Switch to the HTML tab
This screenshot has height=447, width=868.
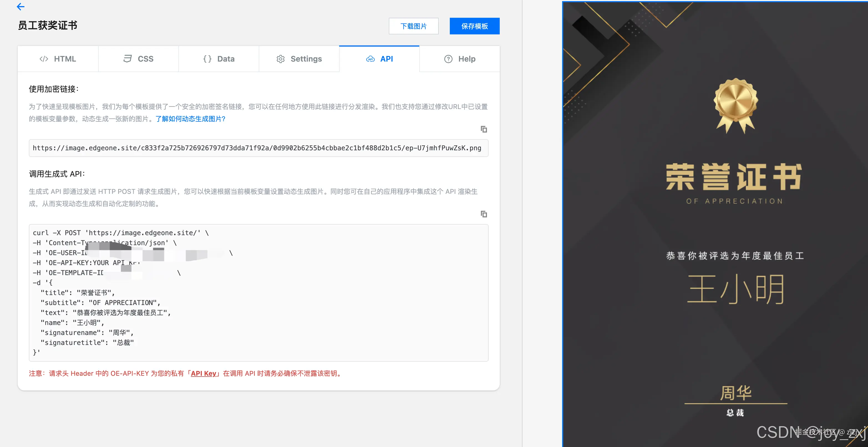click(x=65, y=59)
